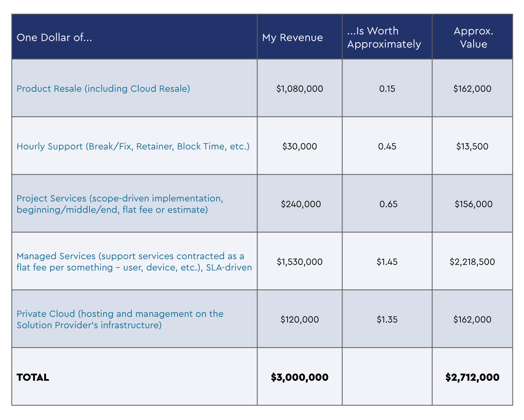Click the "...Is Worth Approximately" column header
The height and width of the screenshot is (420, 524).
tap(386, 38)
